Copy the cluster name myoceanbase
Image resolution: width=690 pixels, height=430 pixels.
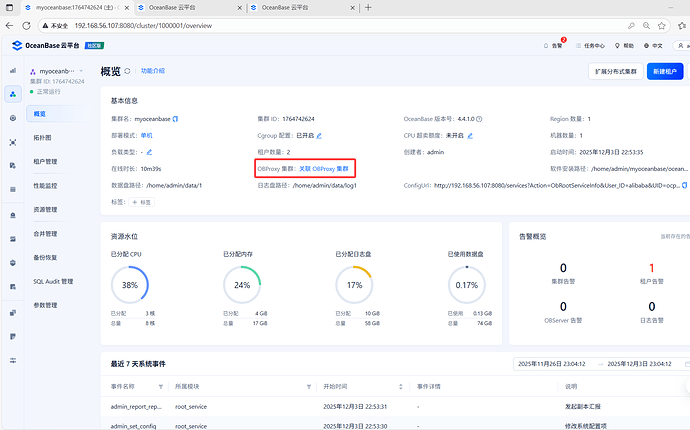point(176,118)
